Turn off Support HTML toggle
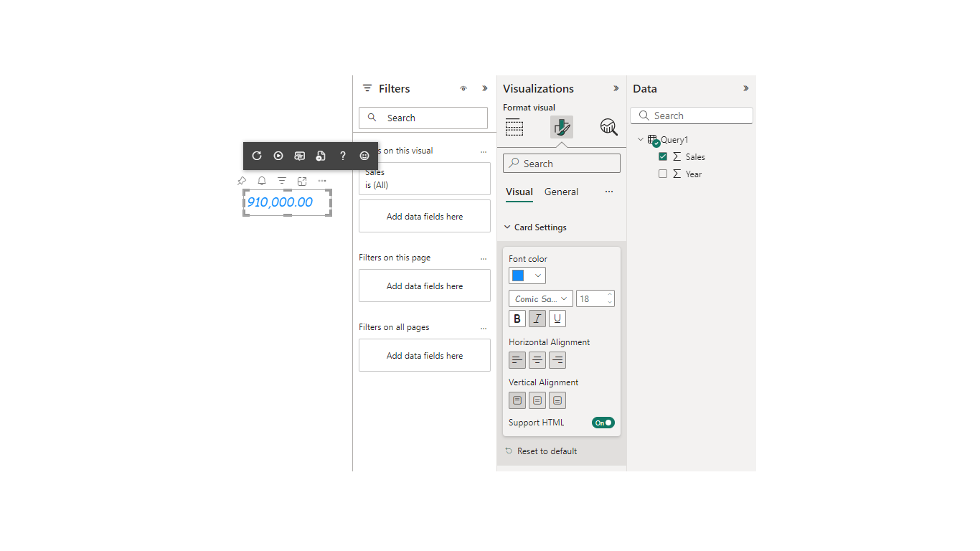 603,423
